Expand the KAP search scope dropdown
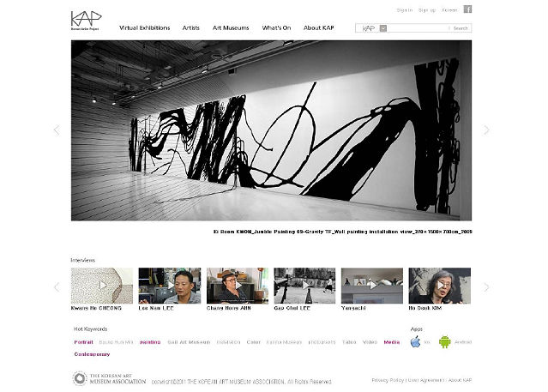The image size is (548, 392). click(383, 28)
